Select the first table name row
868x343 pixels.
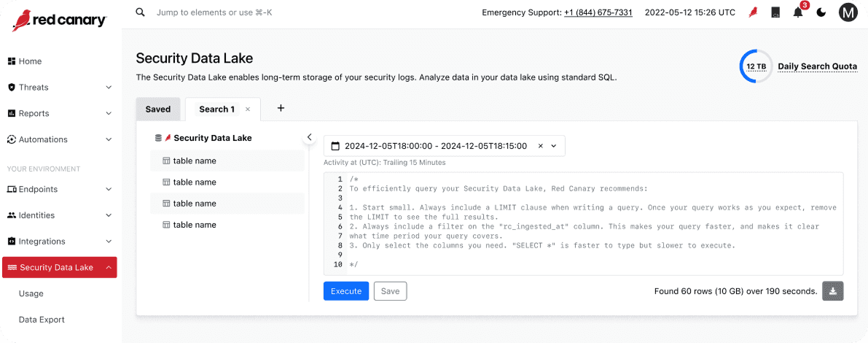pos(227,161)
